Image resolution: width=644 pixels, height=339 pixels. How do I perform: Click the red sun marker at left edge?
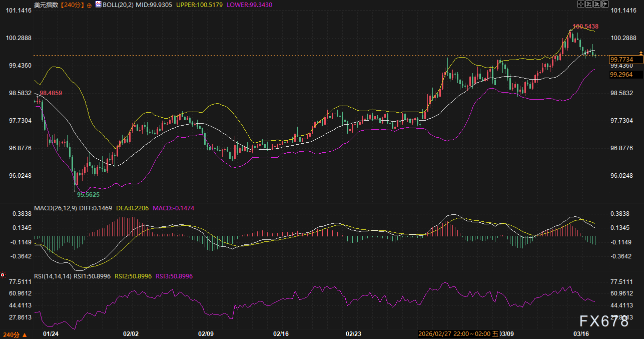point(3,274)
